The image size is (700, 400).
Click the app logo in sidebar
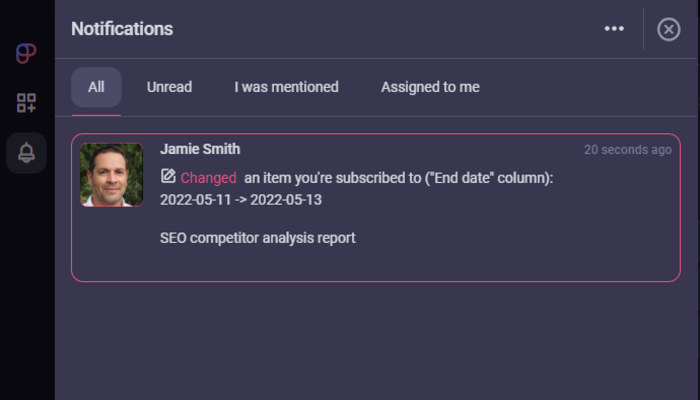[x=27, y=54]
